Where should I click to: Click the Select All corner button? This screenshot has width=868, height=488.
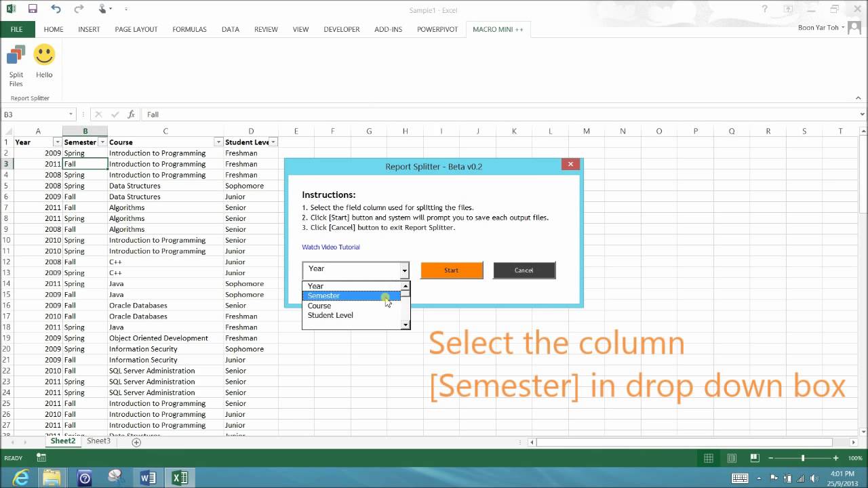click(x=7, y=131)
